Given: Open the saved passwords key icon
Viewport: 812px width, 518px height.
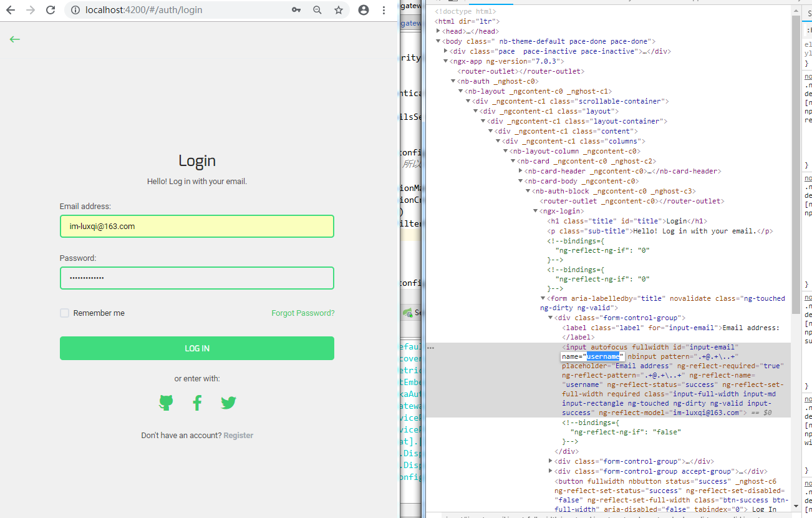Looking at the screenshot, I should pos(296,10).
